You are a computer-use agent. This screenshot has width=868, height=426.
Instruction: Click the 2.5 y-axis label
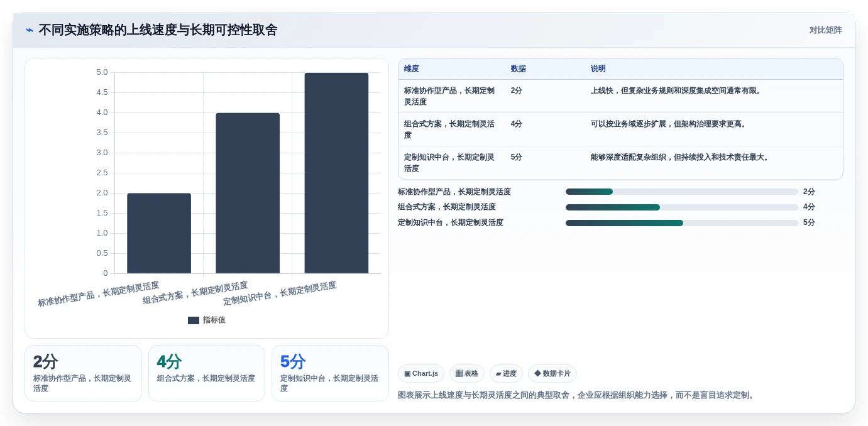(102, 173)
